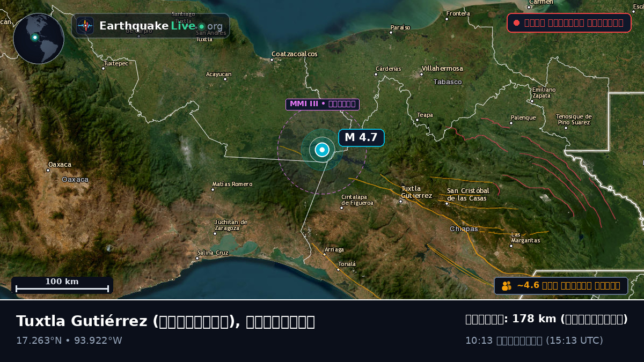
Task: Select the 17.263°N 93.922°W coordinates
Action: pyautogui.click(x=69, y=341)
